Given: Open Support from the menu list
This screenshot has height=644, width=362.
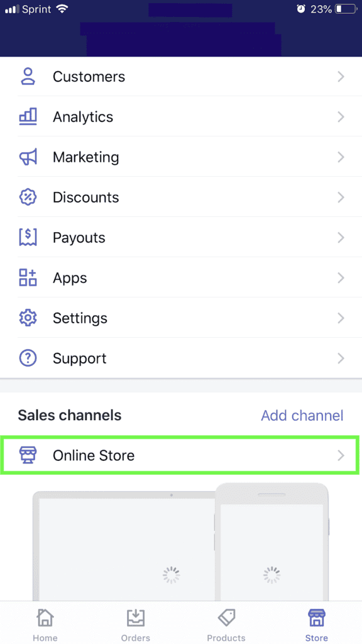Looking at the screenshot, I should 80,358.
